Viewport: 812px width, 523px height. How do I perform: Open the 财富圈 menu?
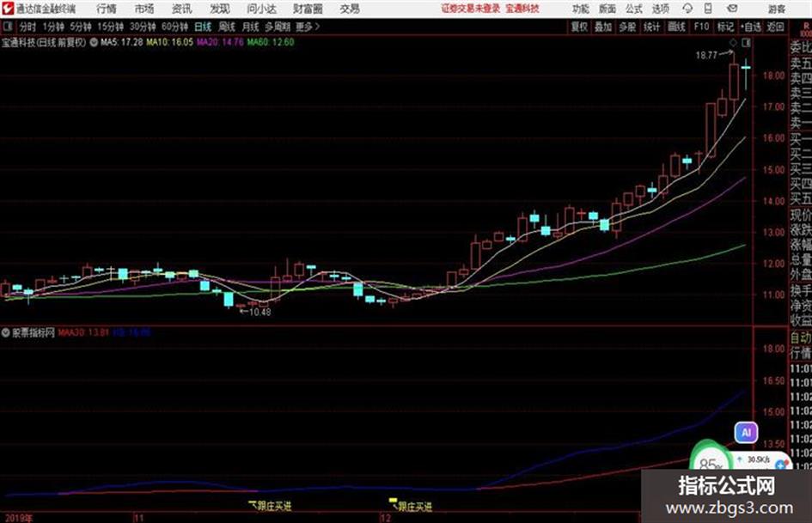pos(308,9)
